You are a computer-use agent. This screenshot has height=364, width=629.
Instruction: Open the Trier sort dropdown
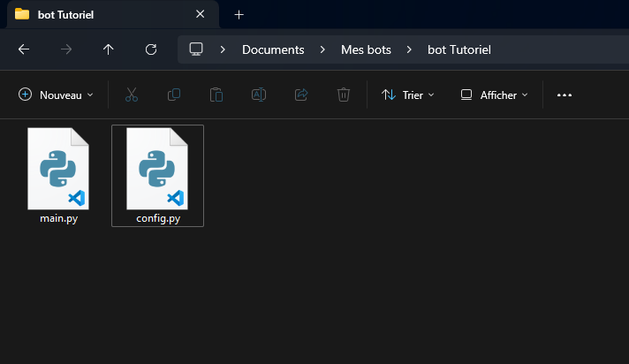point(407,95)
